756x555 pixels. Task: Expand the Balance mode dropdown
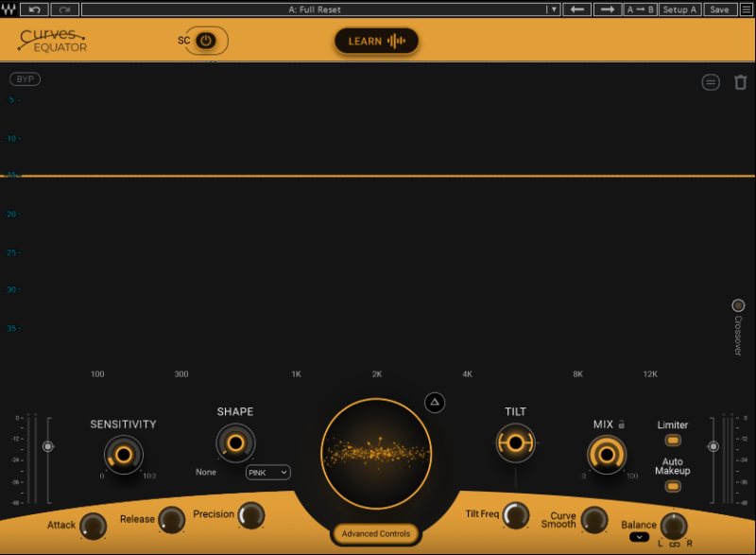coord(640,537)
